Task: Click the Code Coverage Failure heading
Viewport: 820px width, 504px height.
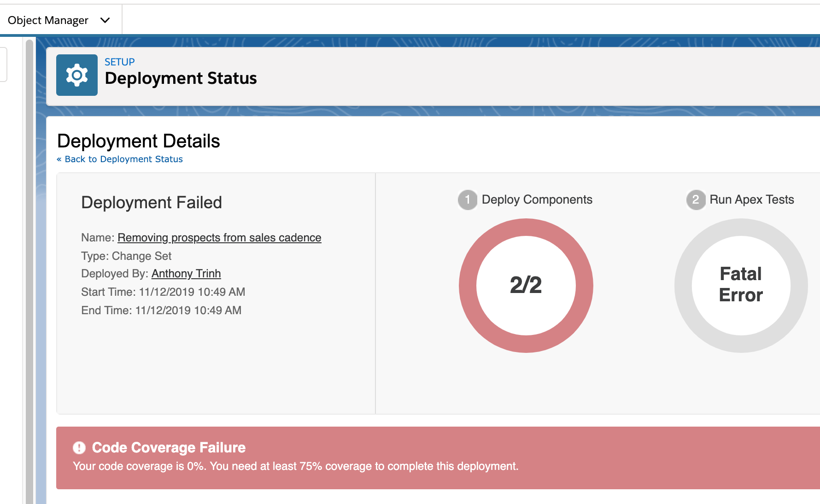Action: (x=169, y=448)
